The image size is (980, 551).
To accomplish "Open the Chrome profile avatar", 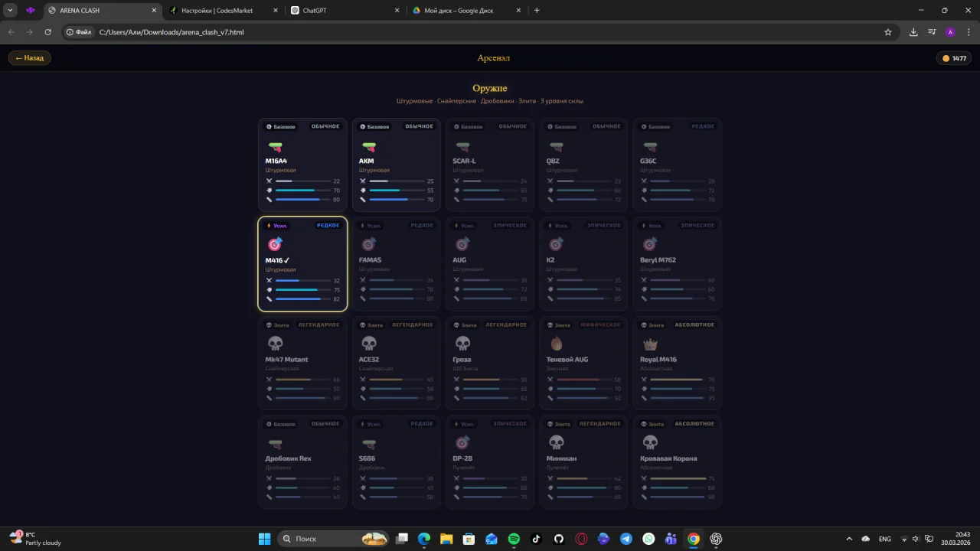I will point(950,32).
